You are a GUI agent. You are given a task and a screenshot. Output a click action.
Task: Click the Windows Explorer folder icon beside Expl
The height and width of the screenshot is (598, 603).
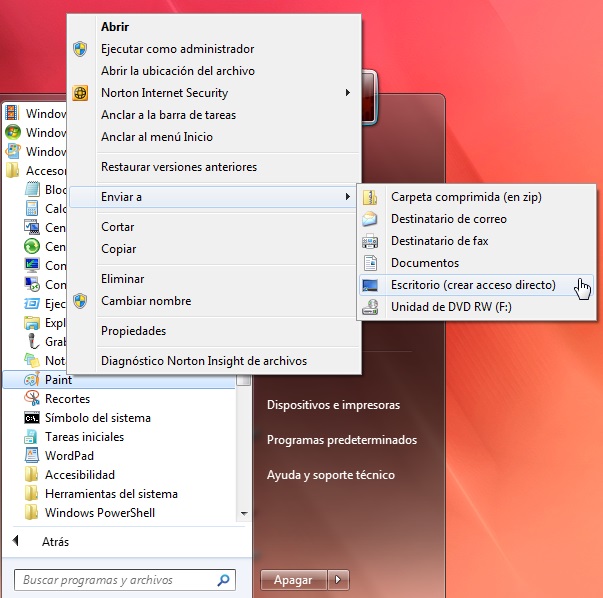pyautogui.click(x=32, y=322)
